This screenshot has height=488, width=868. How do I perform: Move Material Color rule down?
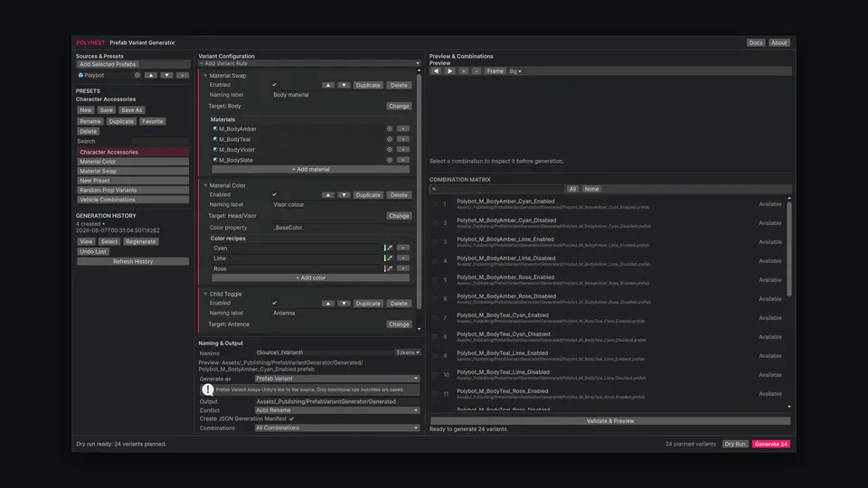click(x=344, y=195)
